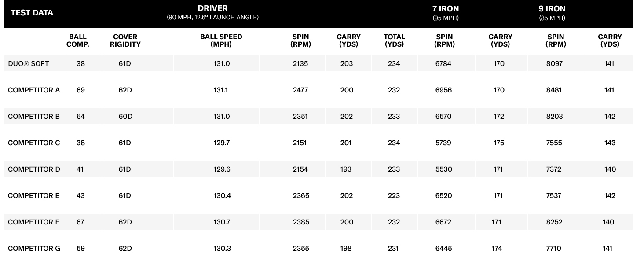644x264 pixels.
Task: Select the COMPETITOR B row label
Action: click(x=34, y=117)
